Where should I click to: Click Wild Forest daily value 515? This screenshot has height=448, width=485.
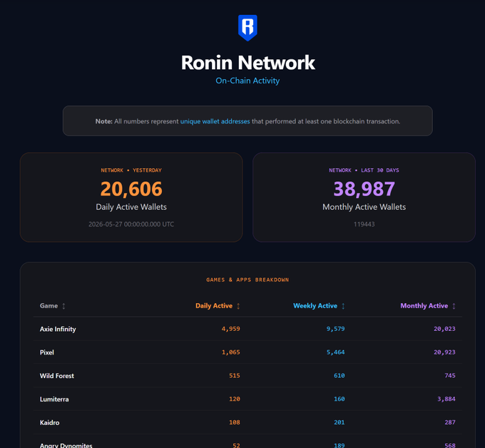point(235,376)
